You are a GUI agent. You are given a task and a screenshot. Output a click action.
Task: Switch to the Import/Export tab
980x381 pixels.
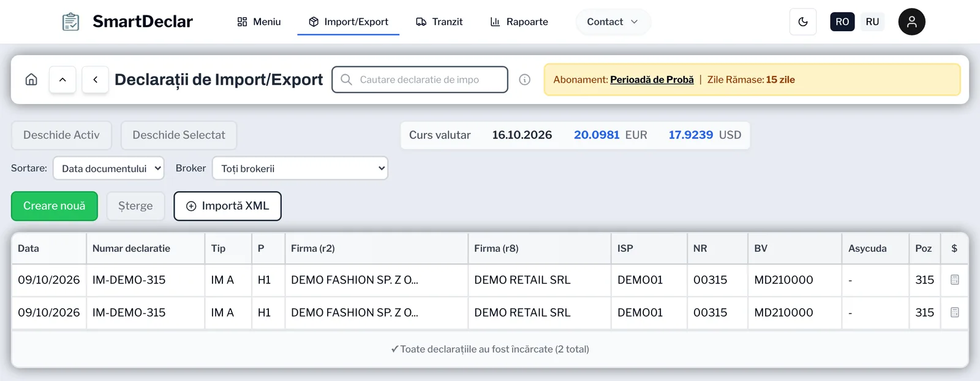coord(349,21)
